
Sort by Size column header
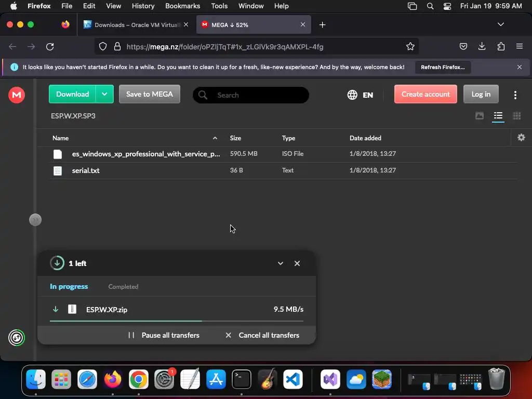click(x=235, y=138)
